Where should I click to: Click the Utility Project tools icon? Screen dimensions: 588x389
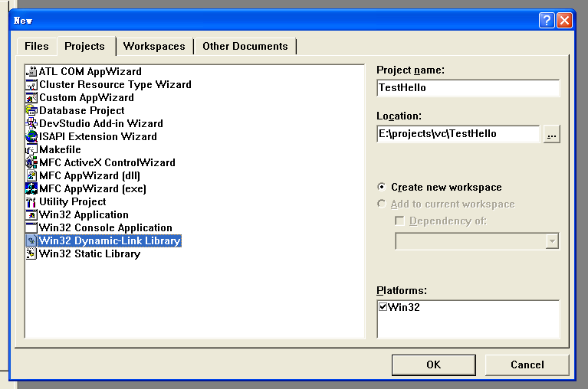(x=31, y=202)
